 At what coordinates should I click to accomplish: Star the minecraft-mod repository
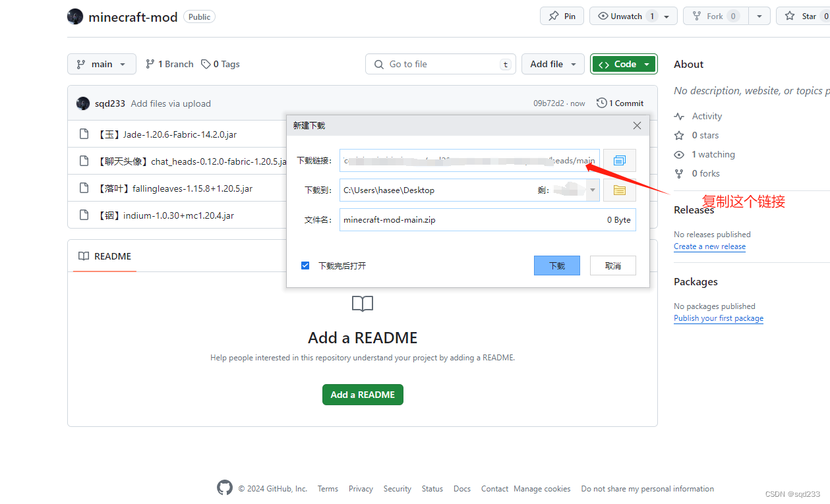pyautogui.click(x=803, y=16)
